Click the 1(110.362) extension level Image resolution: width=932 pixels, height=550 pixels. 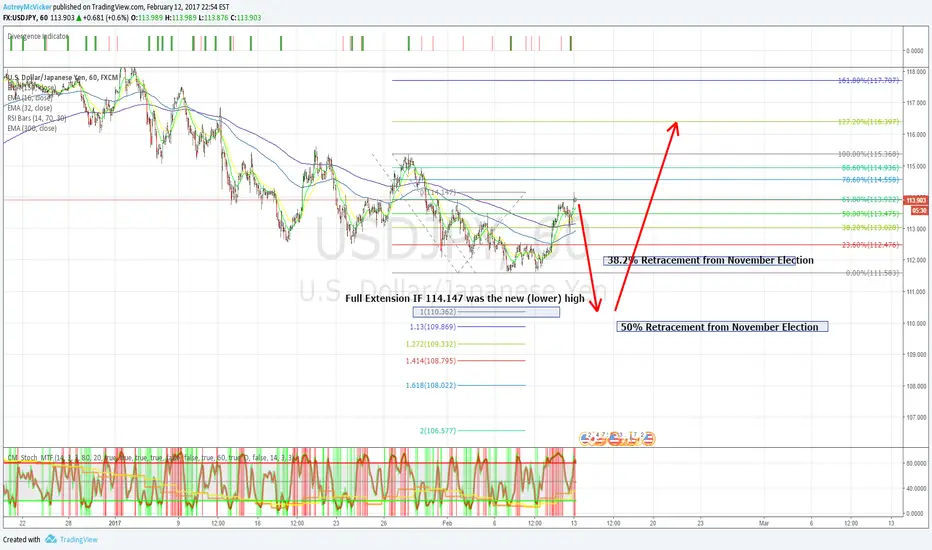coord(438,312)
